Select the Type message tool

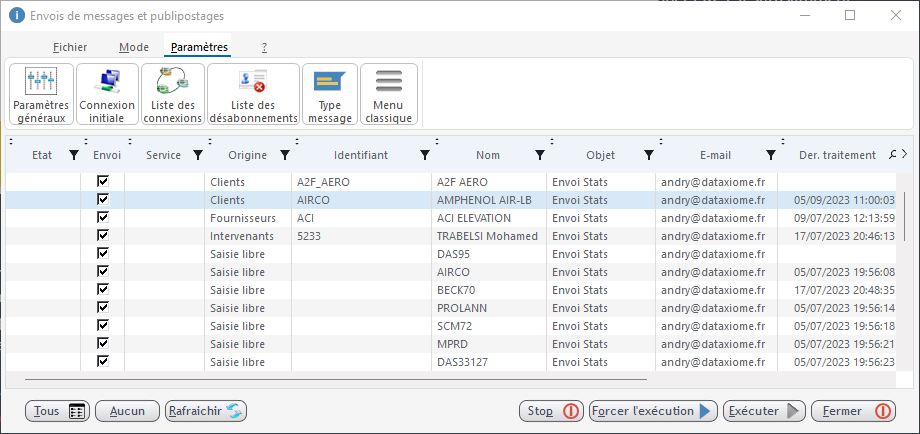329,95
